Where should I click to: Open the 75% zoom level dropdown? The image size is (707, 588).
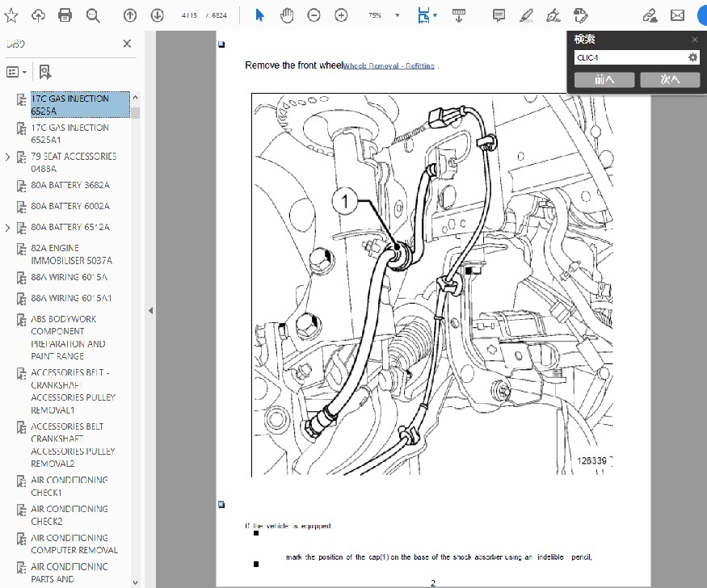click(398, 15)
